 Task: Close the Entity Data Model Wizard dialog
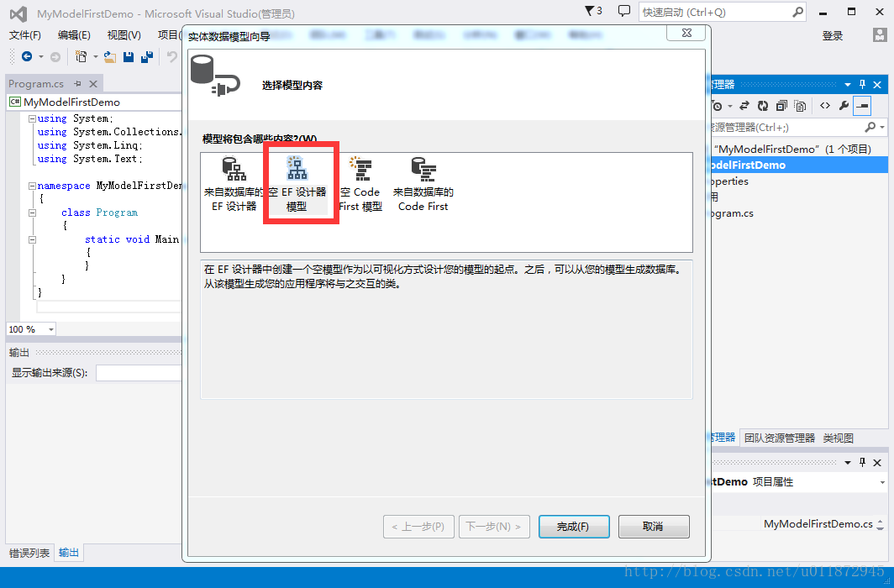(x=686, y=33)
